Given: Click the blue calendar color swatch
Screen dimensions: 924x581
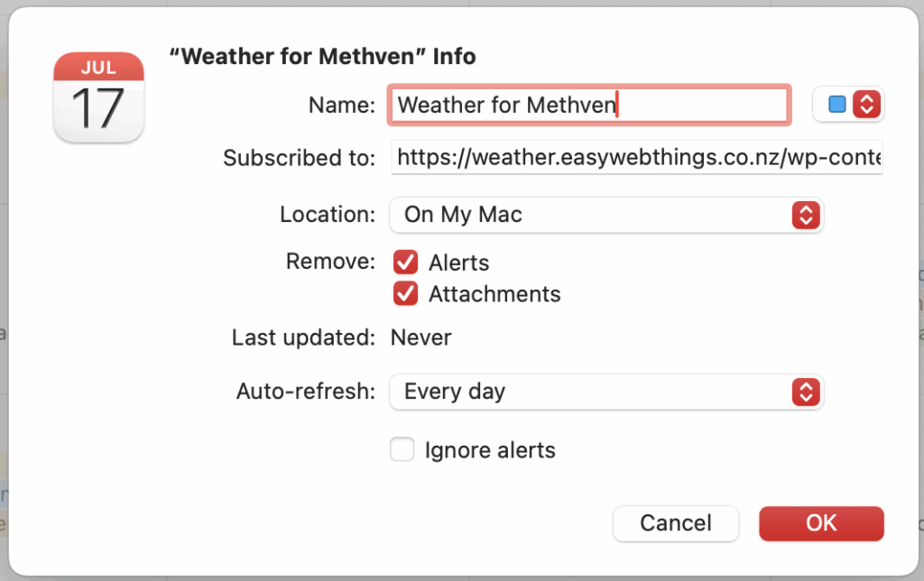Looking at the screenshot, I should 837,105.
